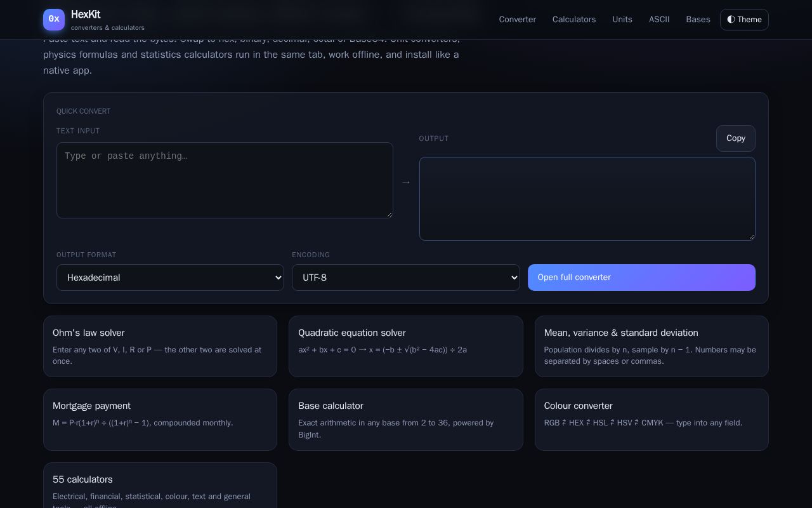Click the OUTPUT FORMAT label
This screenshot has width=812, height=508.
click(x=86, y=255)
